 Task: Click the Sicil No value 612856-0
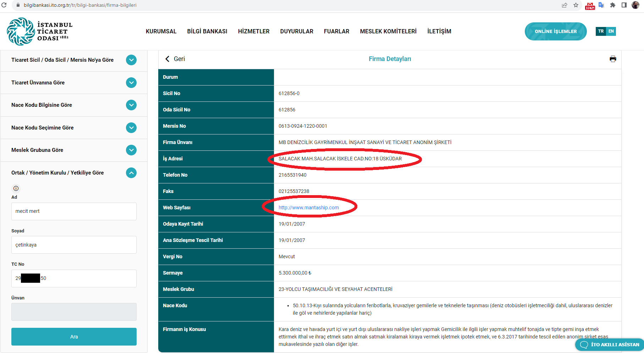pos(289,93)
